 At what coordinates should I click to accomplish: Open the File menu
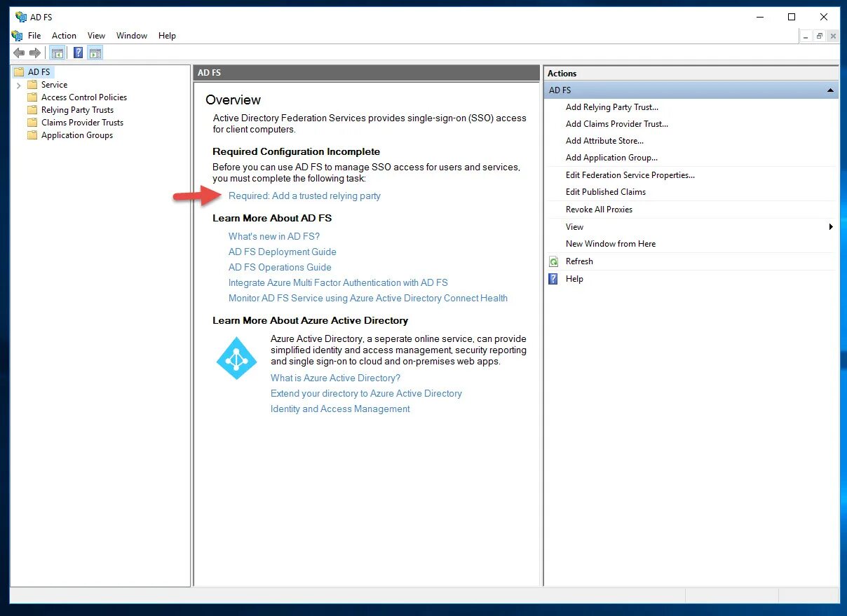34,36
